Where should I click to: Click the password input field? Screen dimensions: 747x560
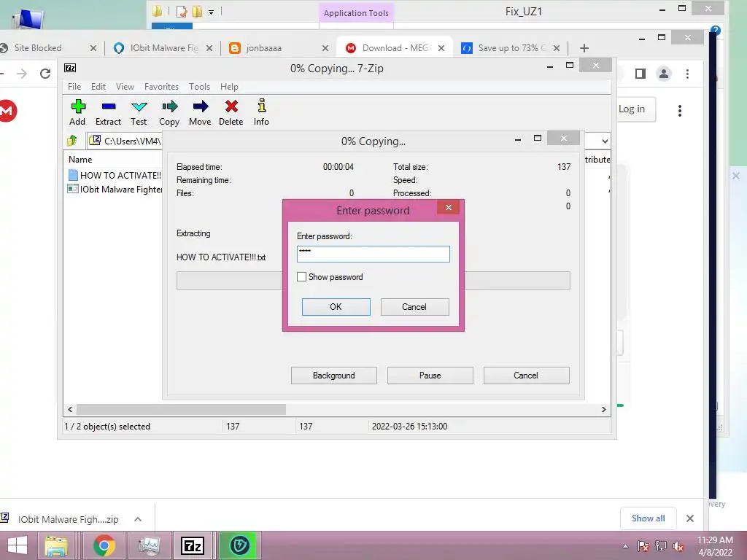[x=373, y=254]
